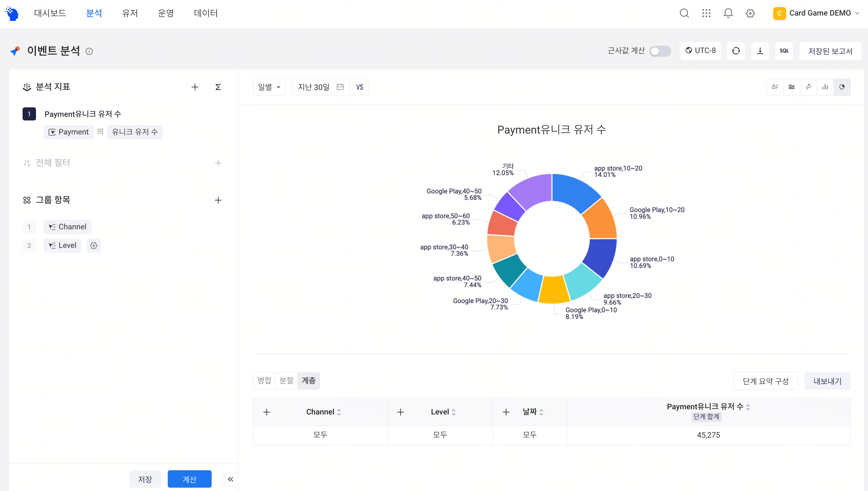This screenshot has width=868, height=491.
Task: Sort table by Level column
Action: point(454,412)
